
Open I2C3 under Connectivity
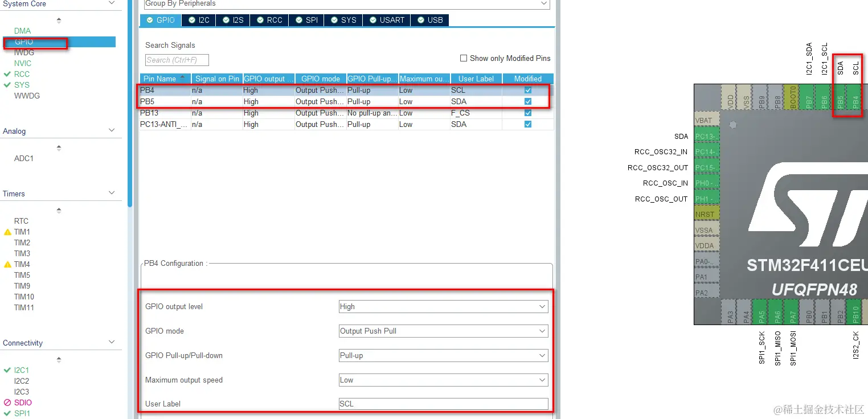22,392
